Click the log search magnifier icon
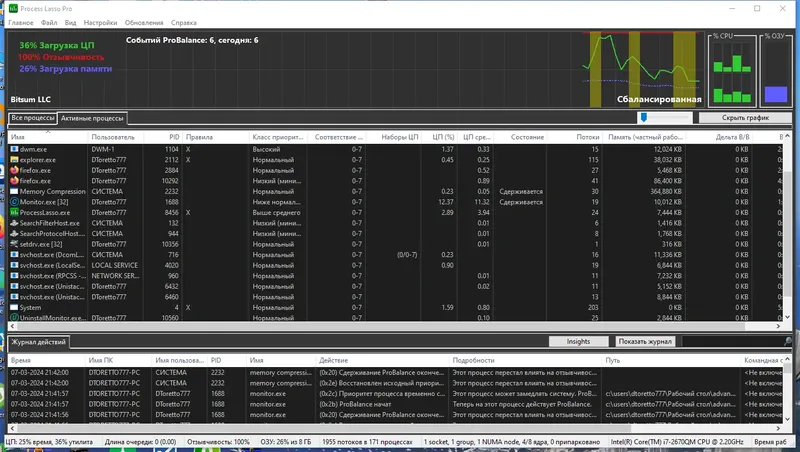The height and width of the screenshot is (452, 800). pyautogui.click(x=787, y=341)
